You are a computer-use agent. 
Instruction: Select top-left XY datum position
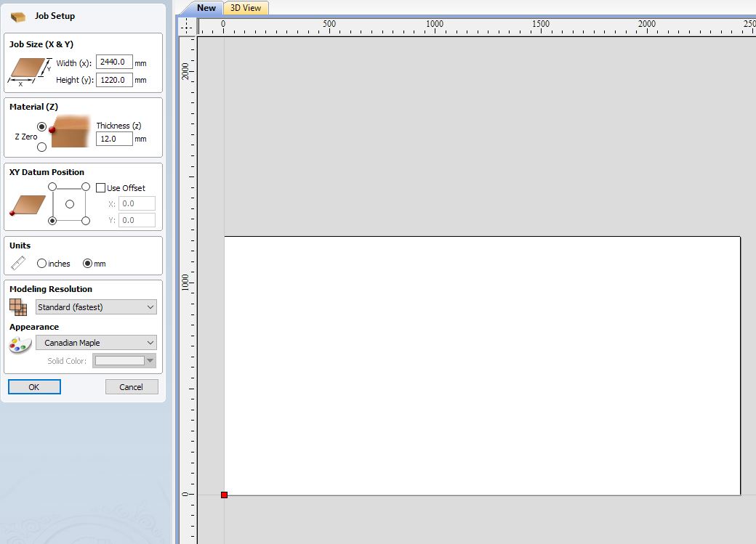point(52,187)
